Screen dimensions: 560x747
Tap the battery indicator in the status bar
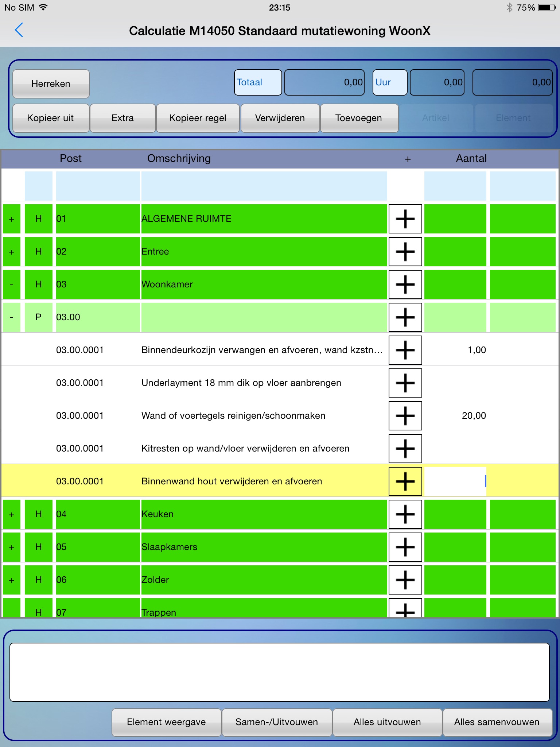click(547, 7)
